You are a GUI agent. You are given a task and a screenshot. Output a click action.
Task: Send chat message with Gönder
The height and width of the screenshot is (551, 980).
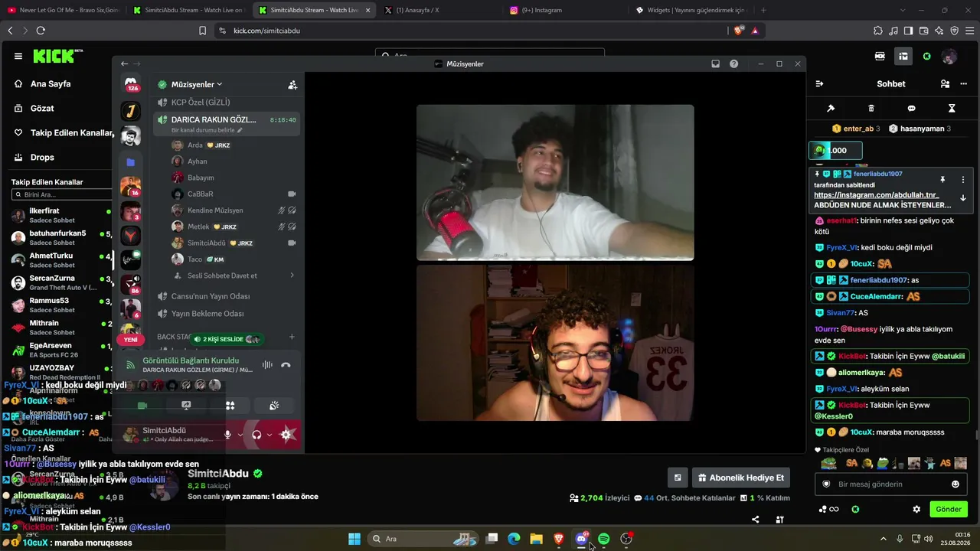949,510
